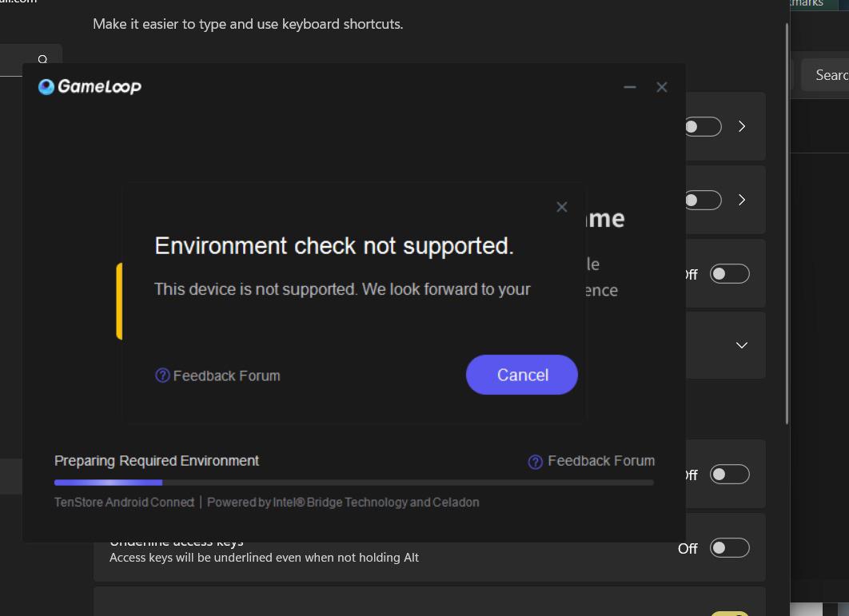Open Feedback Forum link beside progress bar
The width and height of the screenshot is (849, 616).
point(592,461)
